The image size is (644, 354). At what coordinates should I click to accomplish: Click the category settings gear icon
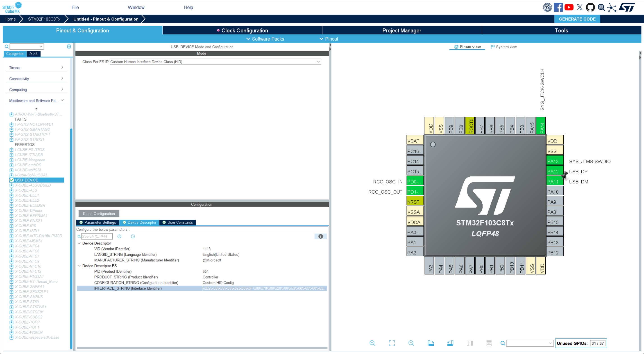coord(69,47)
